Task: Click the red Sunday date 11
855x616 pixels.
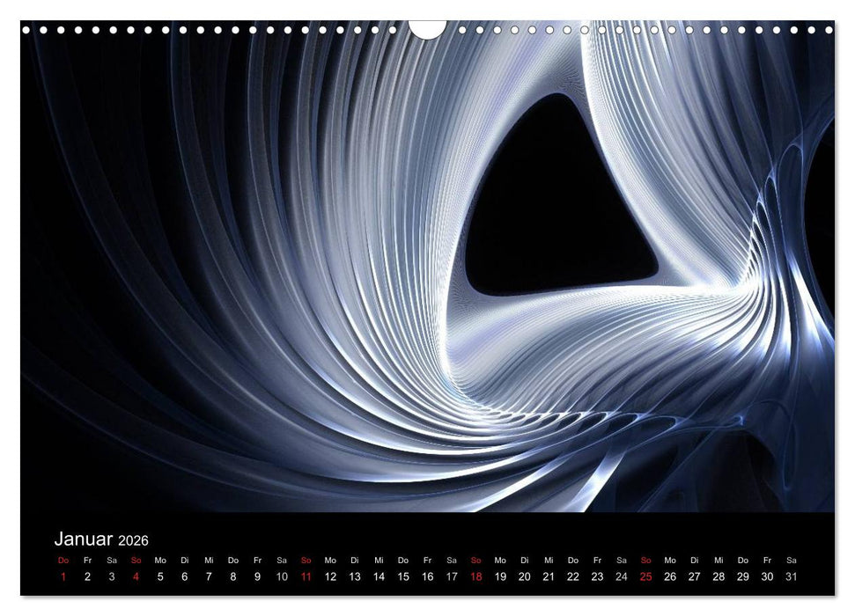Action: (x=306, y=574)
